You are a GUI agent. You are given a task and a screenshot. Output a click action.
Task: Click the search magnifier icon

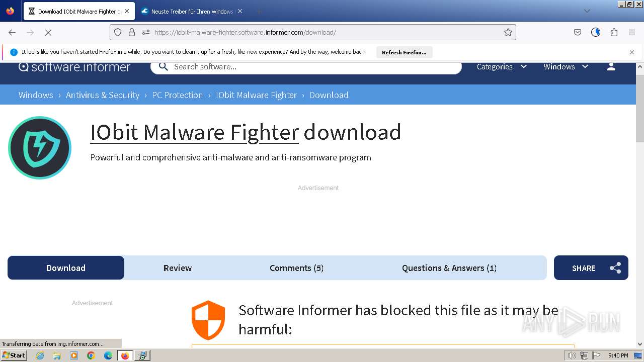(x=163, y=66)
